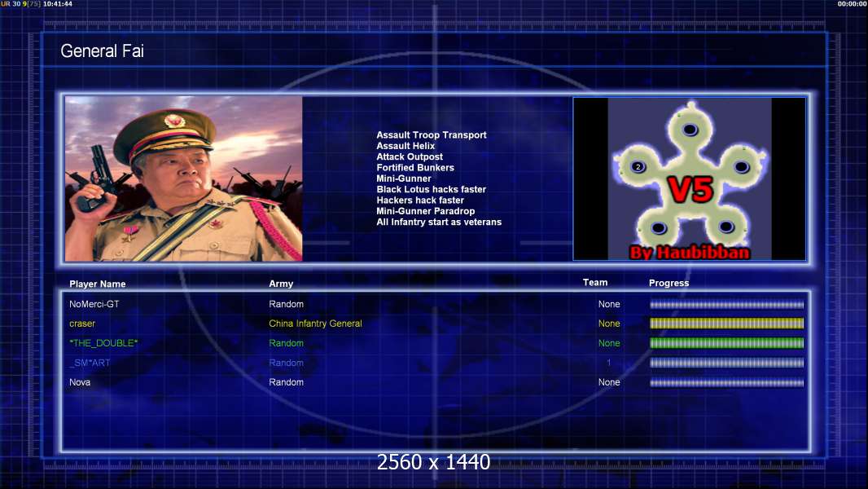This screenshot has height=489, width=868.
Task: Click *THE_DOUBLE*'s green progress bar
Action: (x=726, y=343)
